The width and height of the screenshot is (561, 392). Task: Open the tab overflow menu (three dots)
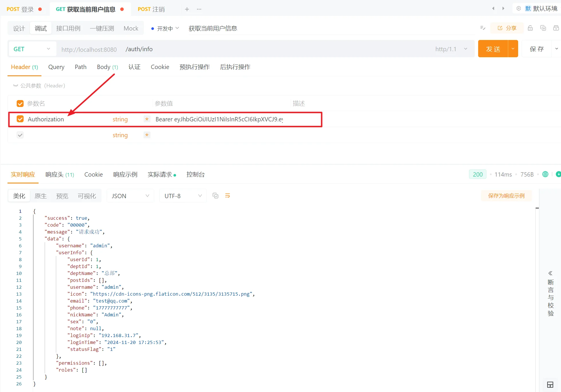point(199,9)
